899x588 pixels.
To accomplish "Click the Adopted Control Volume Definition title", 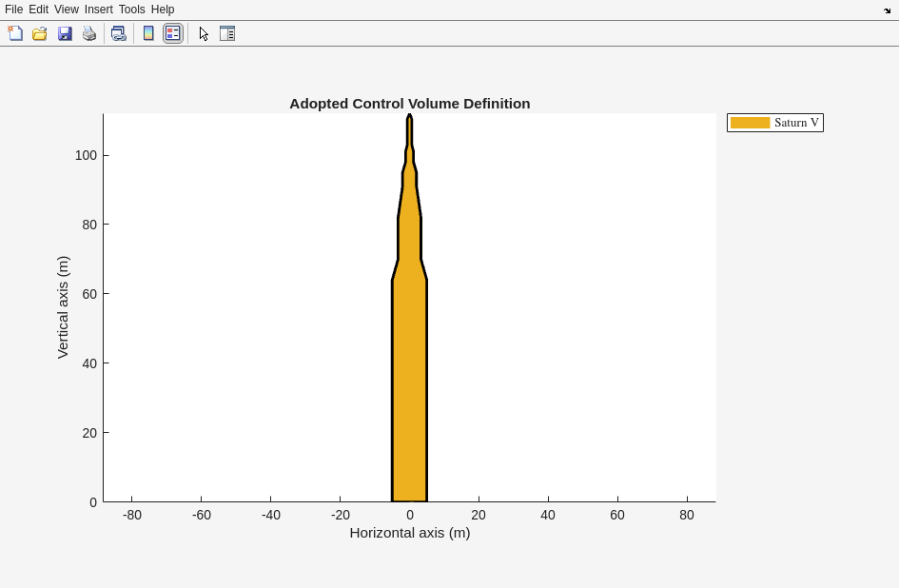I will pos(409,104).
